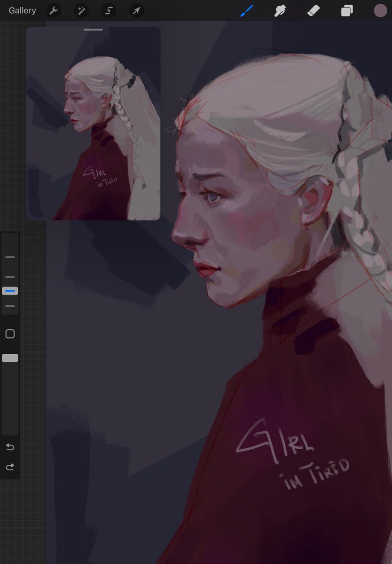The image size is (392, 564).
Task: Open the Actions wrench menu
Action: point(54,11)
